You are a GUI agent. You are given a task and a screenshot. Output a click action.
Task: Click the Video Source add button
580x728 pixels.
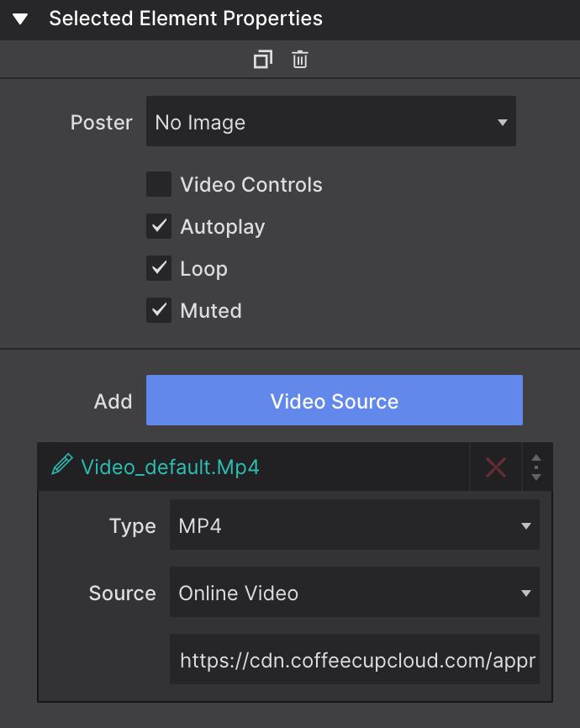click(x=335, y=400)
